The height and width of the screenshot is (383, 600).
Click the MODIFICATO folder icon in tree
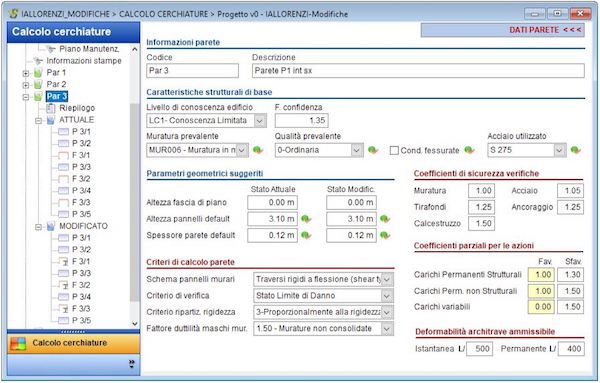click(51, 226)
